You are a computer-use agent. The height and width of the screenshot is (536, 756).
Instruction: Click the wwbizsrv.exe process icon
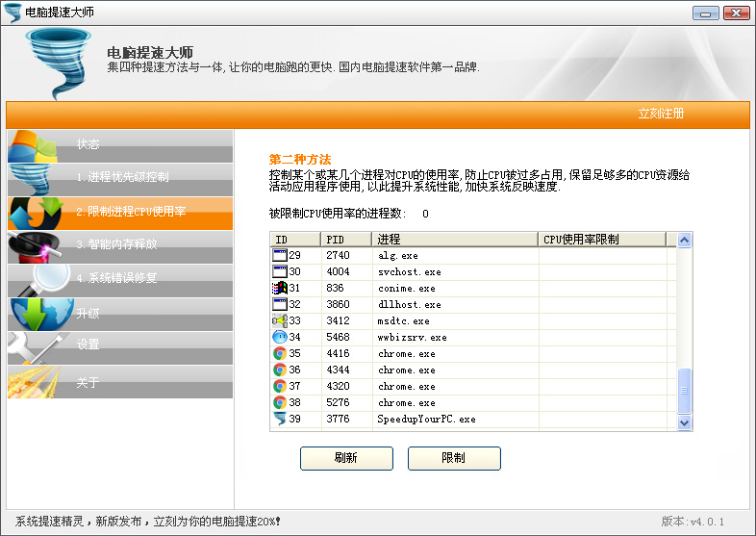coord(280,337)
